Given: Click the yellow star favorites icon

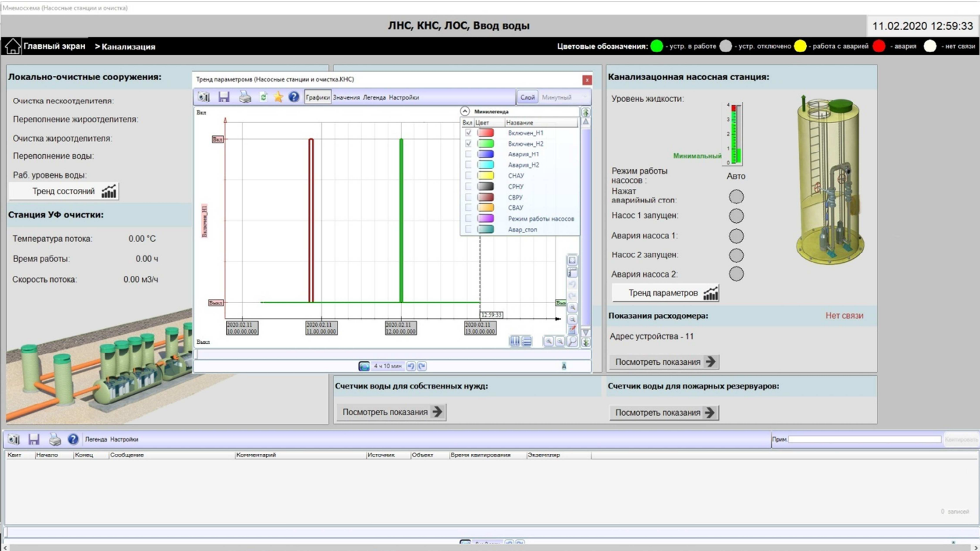Looking at the screenshot, I should [278, 97].
